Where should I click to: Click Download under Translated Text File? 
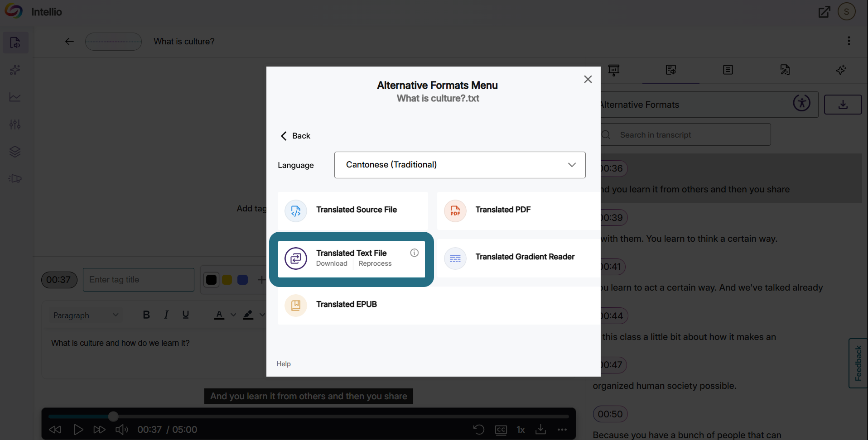coord(332,263)
